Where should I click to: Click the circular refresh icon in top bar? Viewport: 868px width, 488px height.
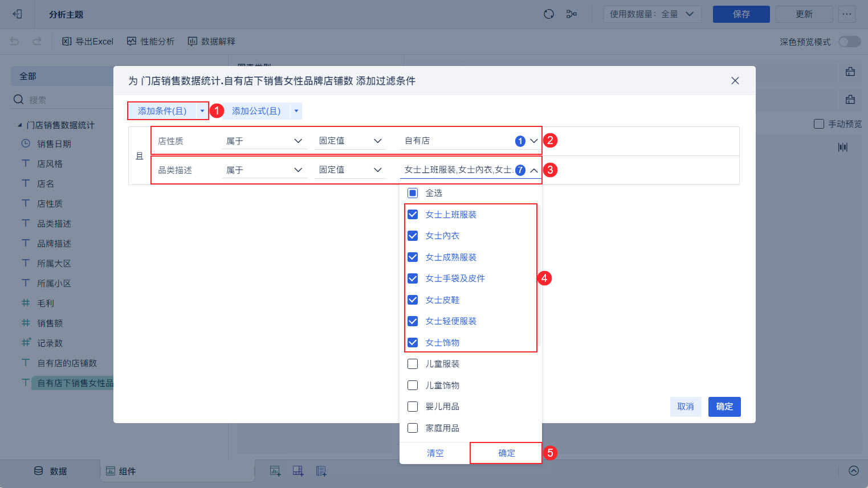549,14
